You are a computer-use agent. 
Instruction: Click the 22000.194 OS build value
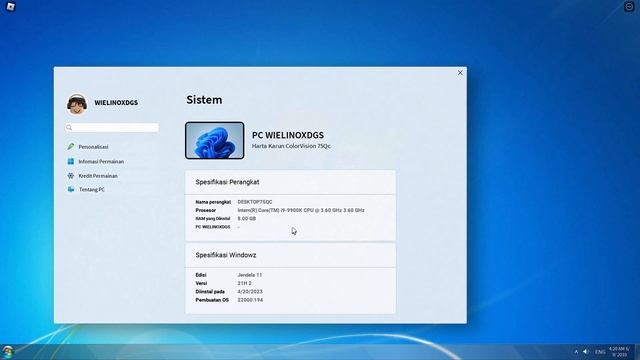point(250,300)
